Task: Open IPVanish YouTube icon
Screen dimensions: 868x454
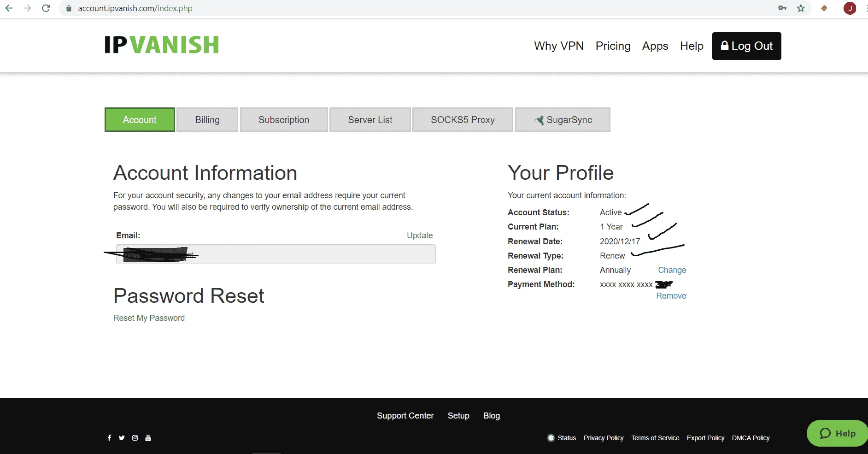Action: coord(148,438)
